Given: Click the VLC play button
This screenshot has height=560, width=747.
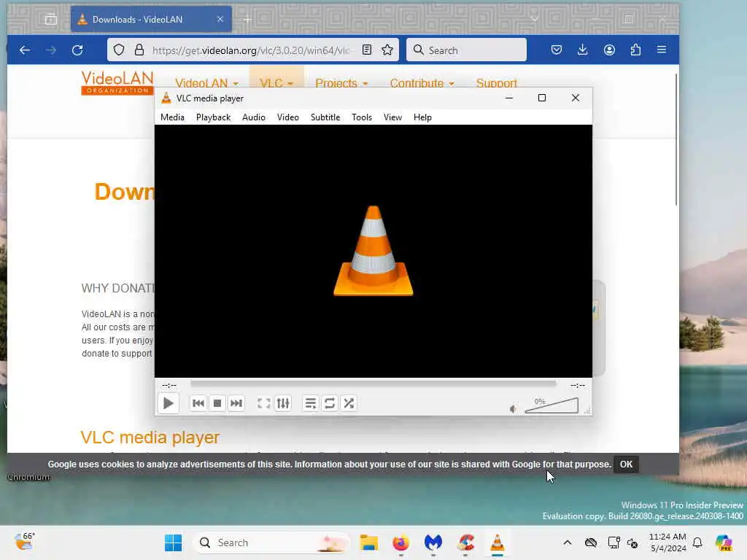Looking at the screenshot, I should point(169,403).
